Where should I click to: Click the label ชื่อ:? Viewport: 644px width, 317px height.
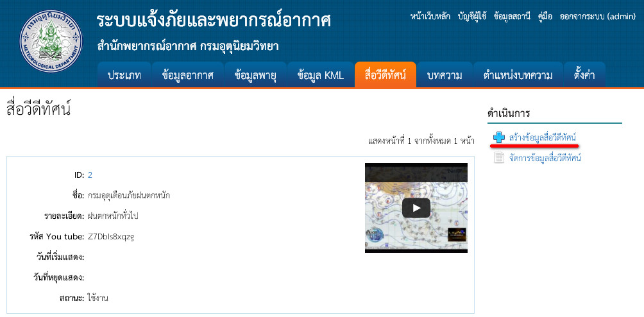[78, 196]
